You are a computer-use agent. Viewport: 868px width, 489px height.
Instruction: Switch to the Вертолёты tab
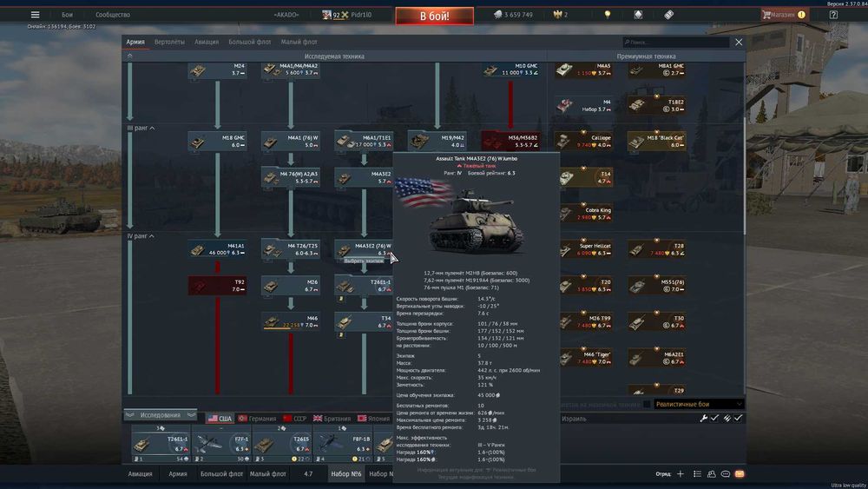pos(169,42)
